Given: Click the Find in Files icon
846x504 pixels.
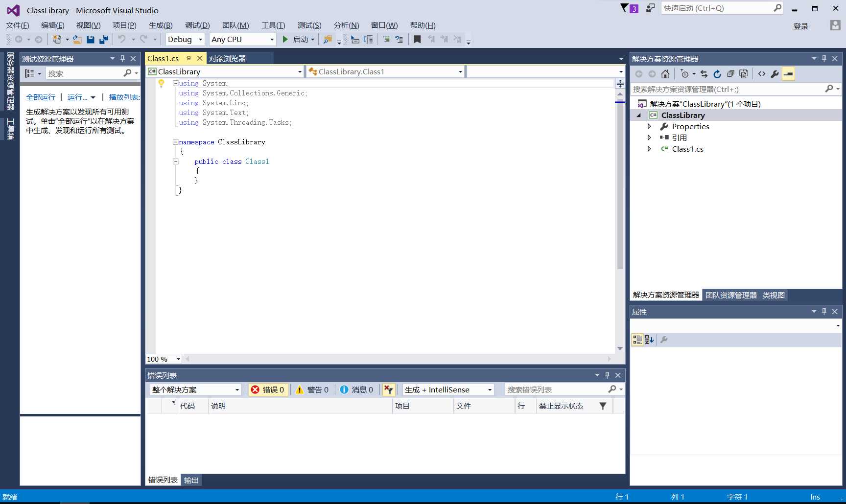Looking at the screenshot, I should [x=328, y=39].
